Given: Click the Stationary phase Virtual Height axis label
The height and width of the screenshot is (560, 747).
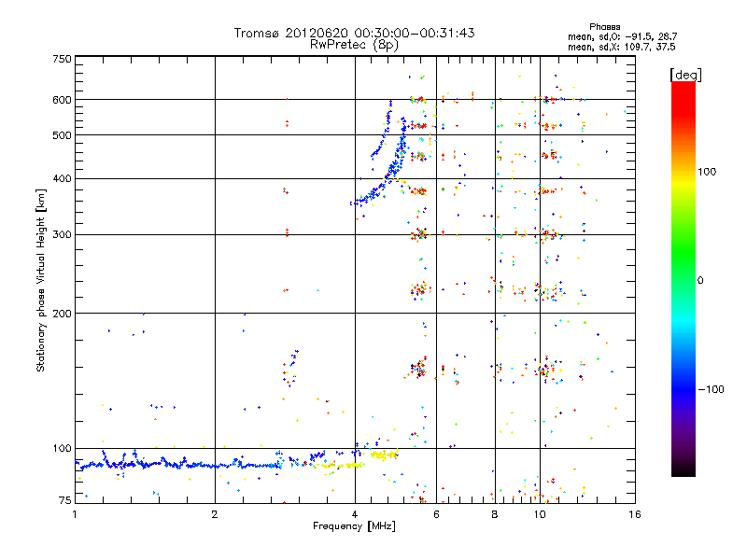Looking at the screenshot, I should tap(41, 280).
